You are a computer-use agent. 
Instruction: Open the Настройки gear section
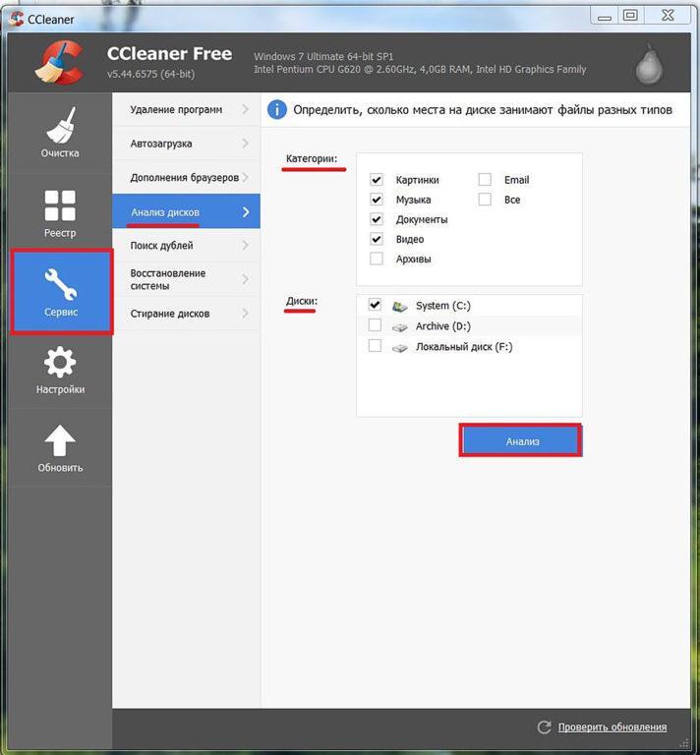pos(60,370)
